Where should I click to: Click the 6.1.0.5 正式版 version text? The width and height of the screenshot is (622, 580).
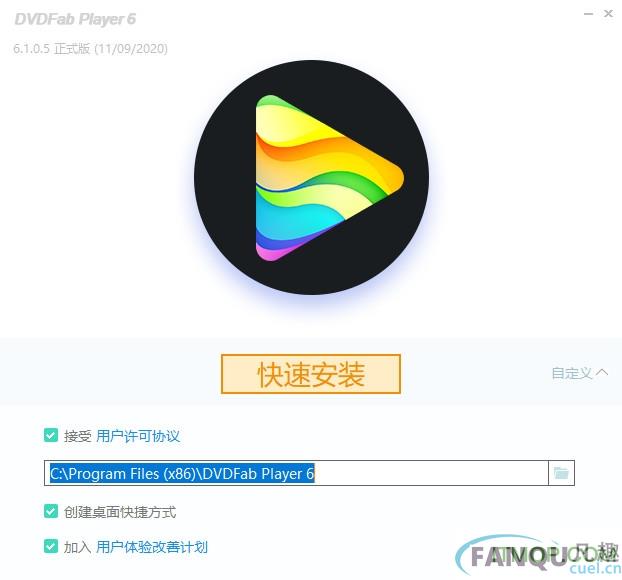pos(90,49)
